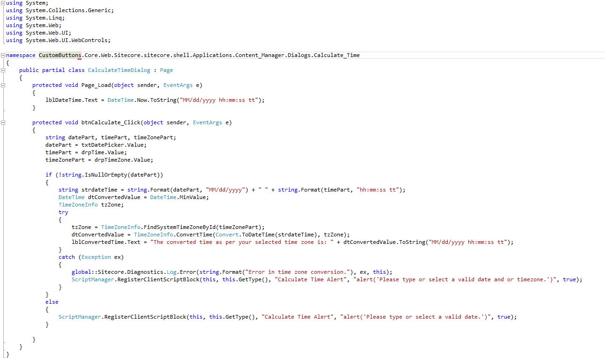The width and height of the screenshot is (605, 364).
Task: Click the 'Page' base class name
Action: (x=167, y=70)
